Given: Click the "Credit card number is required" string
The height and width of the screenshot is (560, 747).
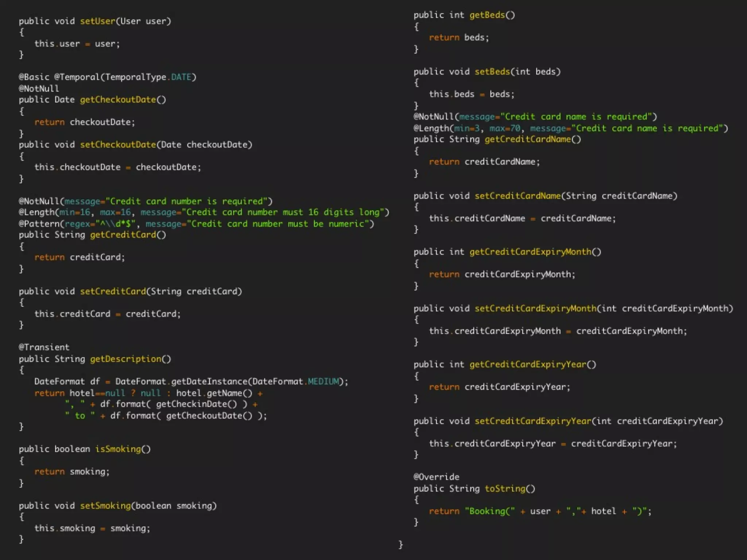Looking at the screenshot, I should [x=186, y=201].
